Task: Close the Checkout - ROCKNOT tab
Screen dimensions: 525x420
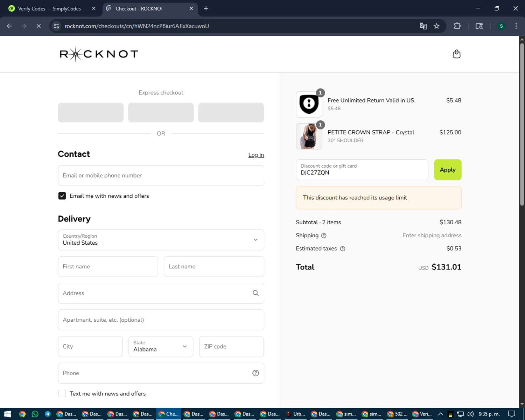Action: pos(191,8)
